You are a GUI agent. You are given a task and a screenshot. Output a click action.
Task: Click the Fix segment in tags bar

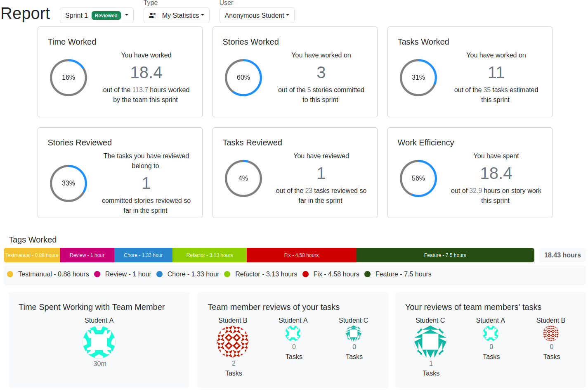click(301, 255)
